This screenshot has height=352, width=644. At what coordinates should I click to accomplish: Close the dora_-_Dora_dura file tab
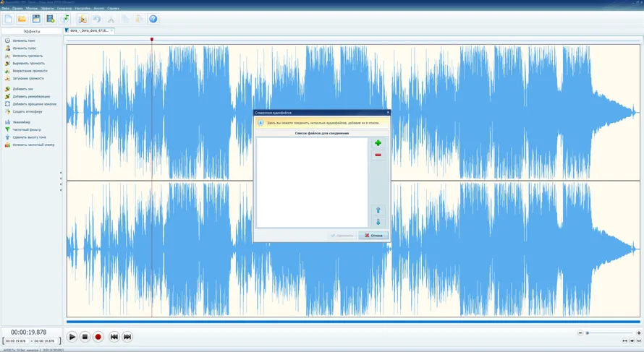tap(111, 31)
